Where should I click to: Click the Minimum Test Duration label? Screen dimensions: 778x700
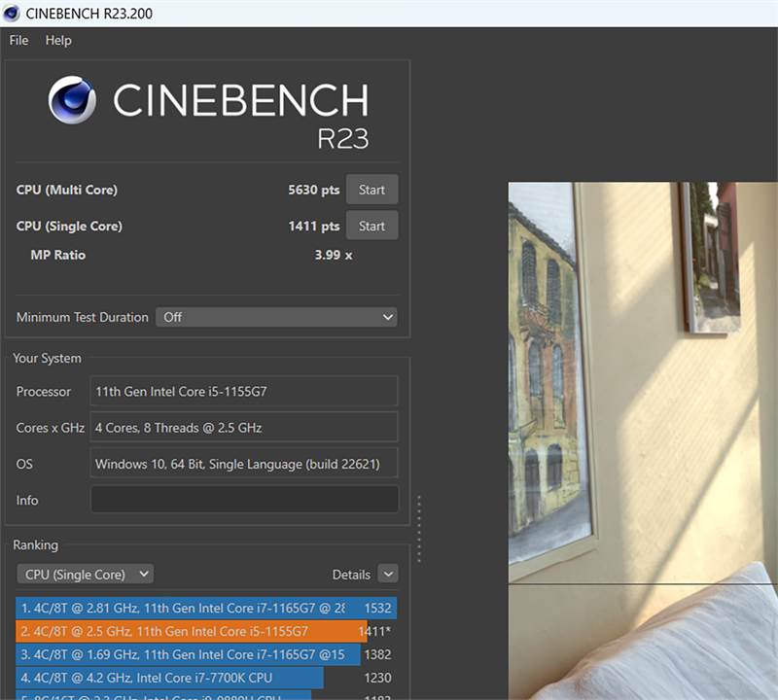coord(83,318)
